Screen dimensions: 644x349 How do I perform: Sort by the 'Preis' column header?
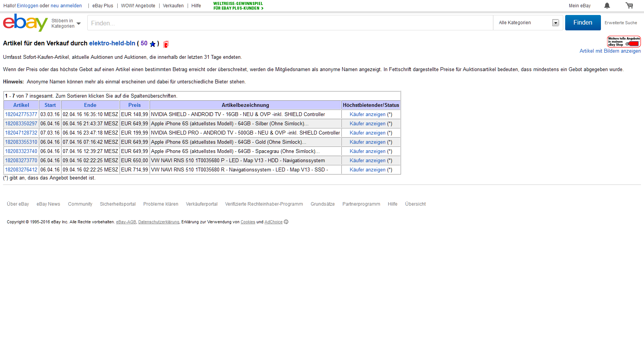[135, 105]
